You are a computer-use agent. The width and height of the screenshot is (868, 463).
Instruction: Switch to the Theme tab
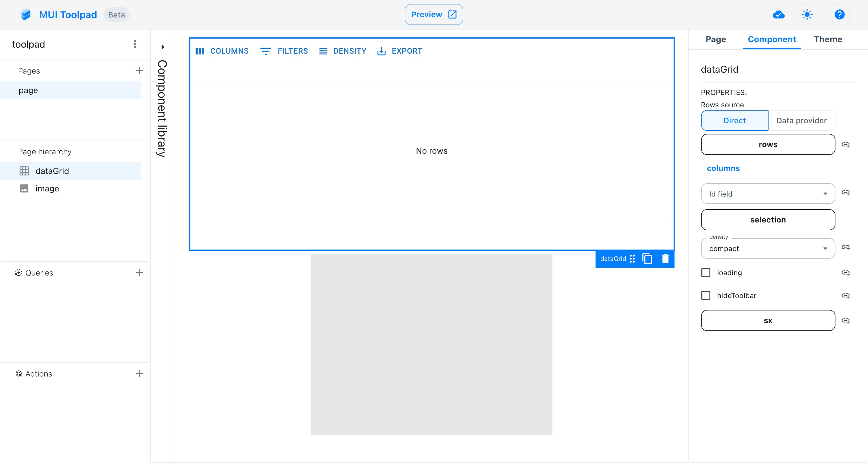point(828,39)
